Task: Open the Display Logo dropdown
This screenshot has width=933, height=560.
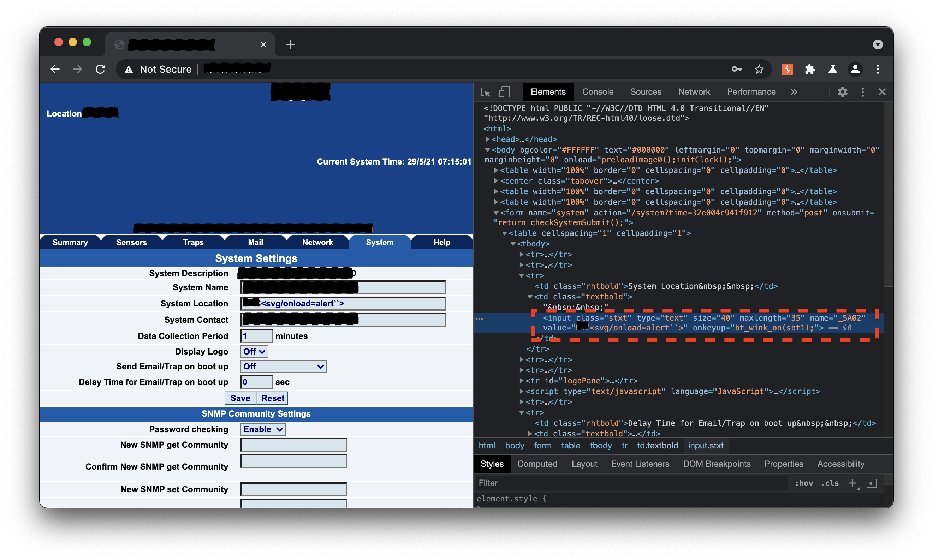Action: (254, 351)
